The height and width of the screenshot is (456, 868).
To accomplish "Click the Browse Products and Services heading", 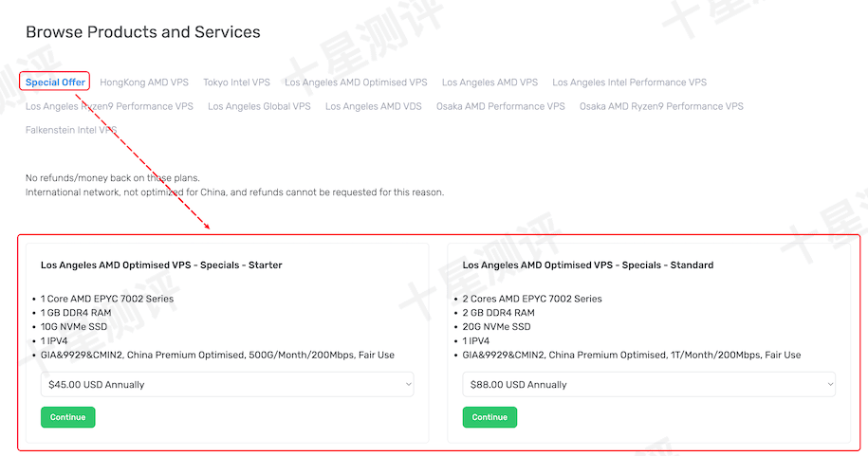I will click(x=143, y=32).
